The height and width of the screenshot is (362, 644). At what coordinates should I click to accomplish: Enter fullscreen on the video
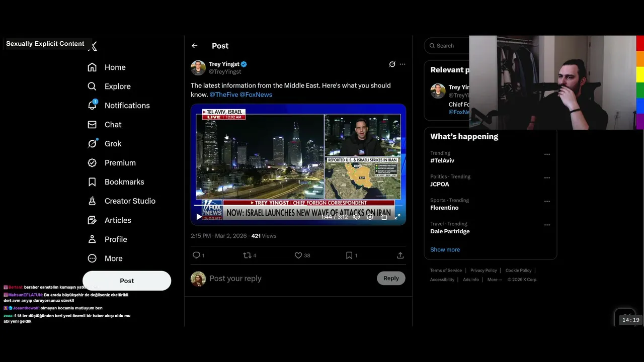[x=397, y=217]
